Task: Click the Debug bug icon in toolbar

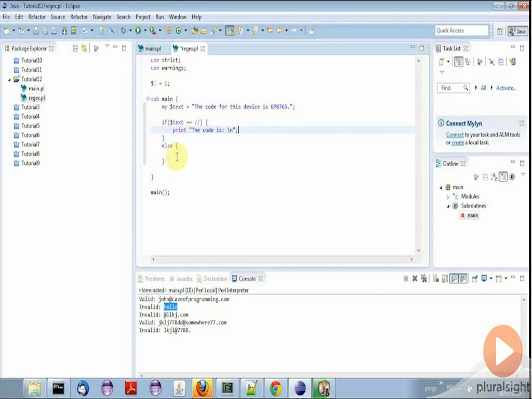Action: (124, 31)
